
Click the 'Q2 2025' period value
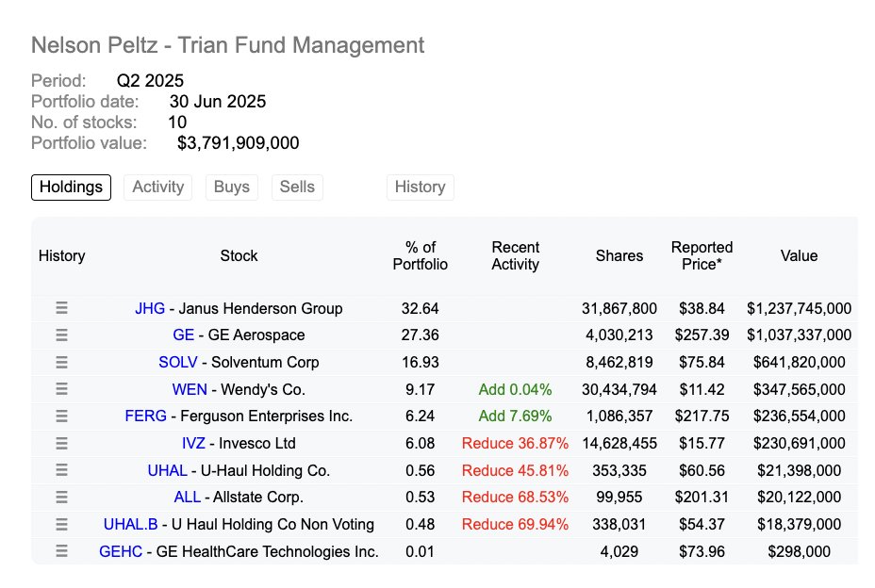150,81
